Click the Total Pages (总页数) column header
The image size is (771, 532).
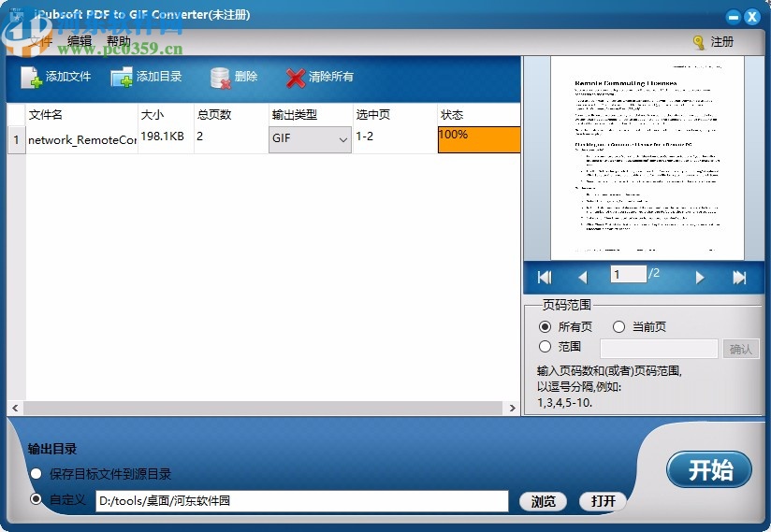coord(231,115)
